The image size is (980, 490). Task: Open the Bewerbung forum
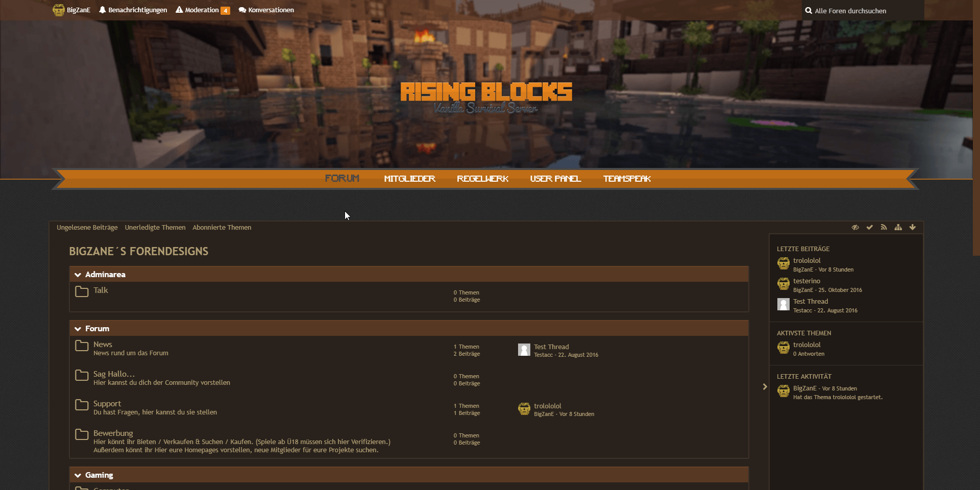113,433
